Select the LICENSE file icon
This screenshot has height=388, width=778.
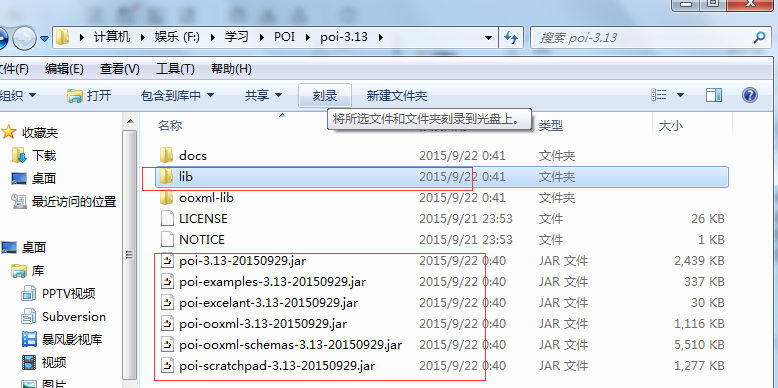pyautogui.click(x=167, y=219)
